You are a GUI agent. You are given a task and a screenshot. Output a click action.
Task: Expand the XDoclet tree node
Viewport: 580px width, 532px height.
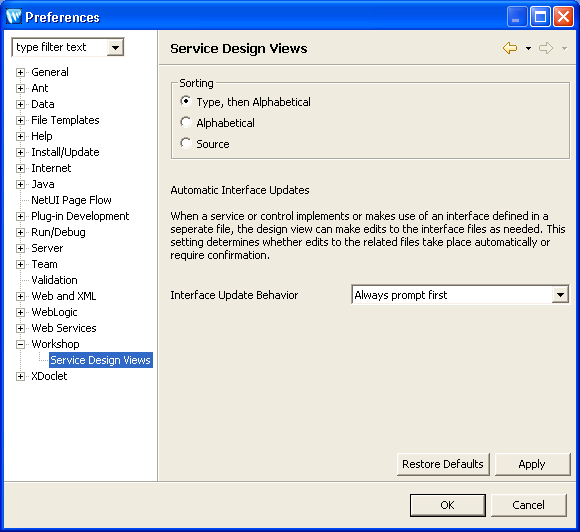coord(20,376)
